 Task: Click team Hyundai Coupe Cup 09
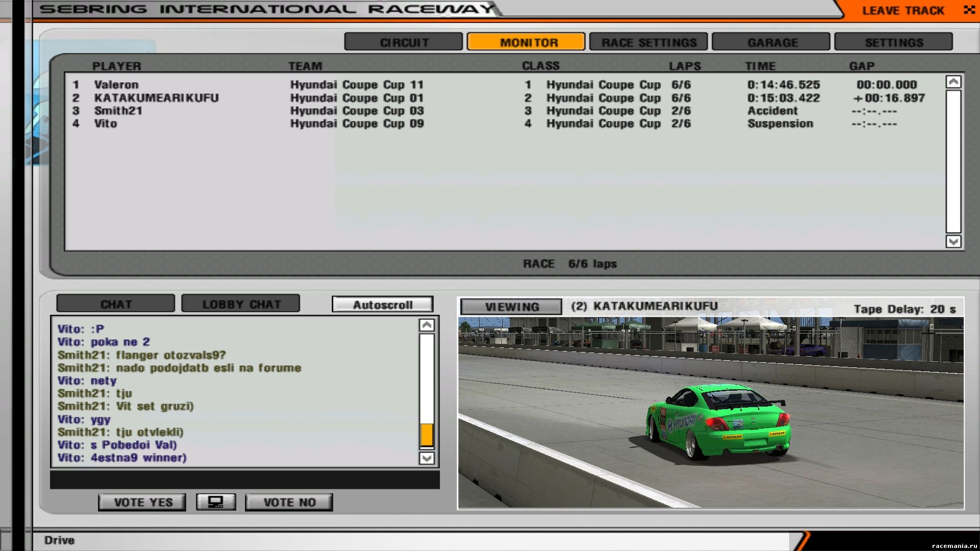click(357, 123)
